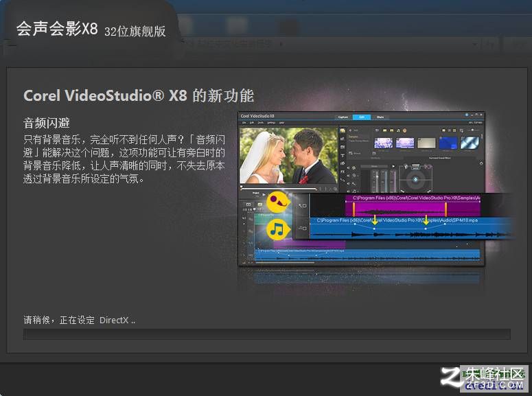Click the line starting "只有背景音乐，完全听不到"
Image resolution: width=532 pixels, height=396 pixels.
124,139
